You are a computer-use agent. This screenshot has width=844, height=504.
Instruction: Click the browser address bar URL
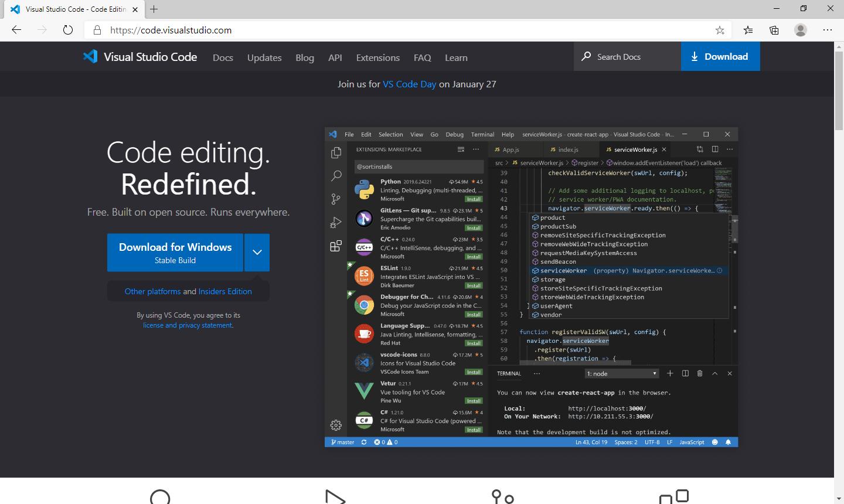171,30
